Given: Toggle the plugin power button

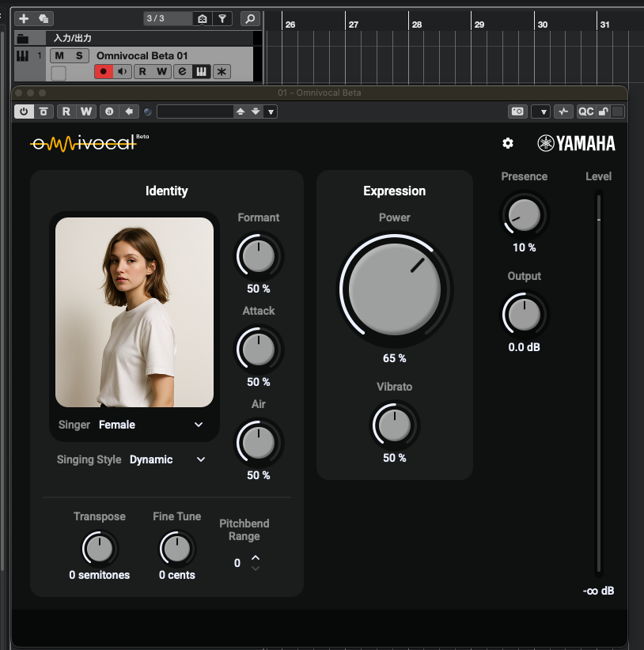Looking at the screenshot, I should [24, 111].
